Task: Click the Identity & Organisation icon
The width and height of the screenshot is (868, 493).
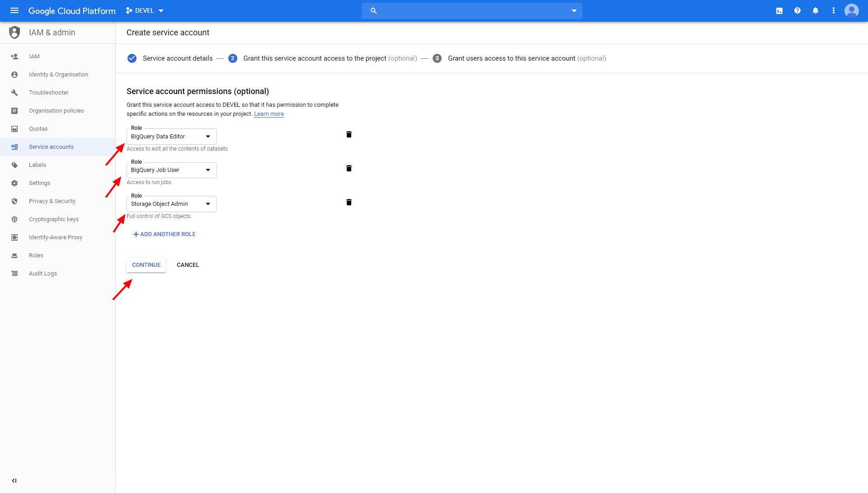Action: pos(14,75)
